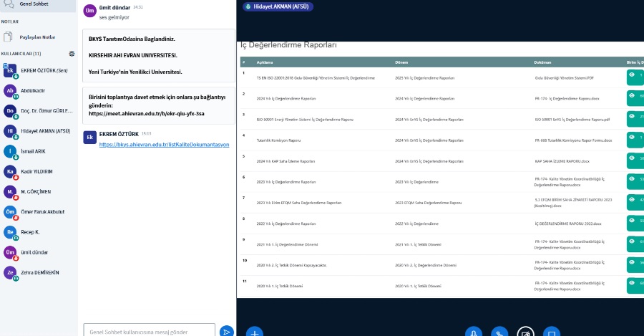
Task: Open the user list settings gear
Action: (x=72, y=54)
